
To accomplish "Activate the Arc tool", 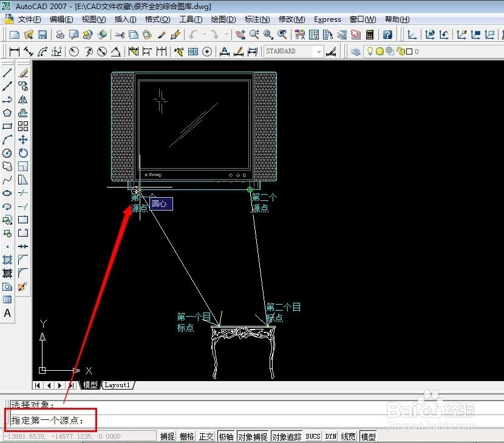I will coord(7,140).
